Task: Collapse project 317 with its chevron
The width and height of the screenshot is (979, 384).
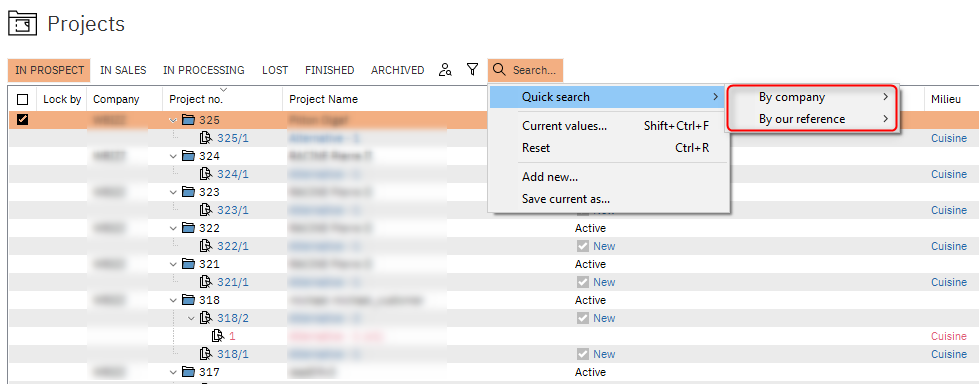Action: [x=173, y=372]
